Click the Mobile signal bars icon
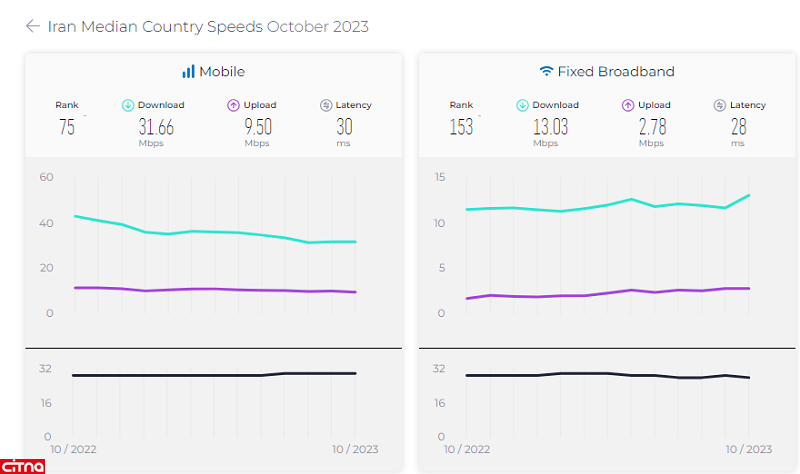 pyautogui.click(x=188, y=72)
